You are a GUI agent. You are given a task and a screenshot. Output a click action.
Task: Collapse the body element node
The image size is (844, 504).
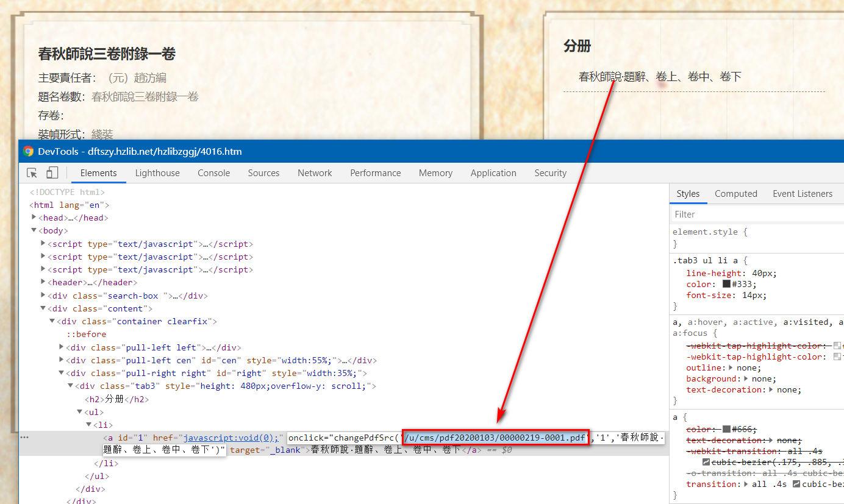coord(34,230)
